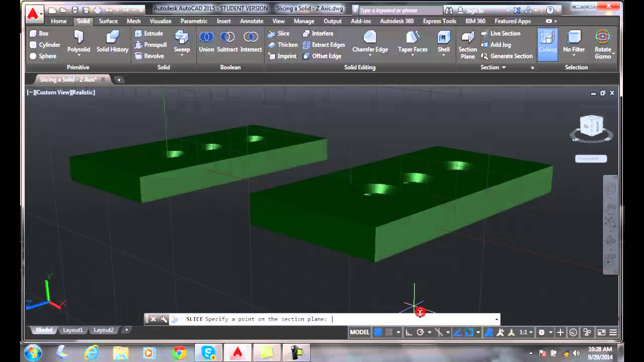Image resolution: width=644 pixels, height=362 pixels.
Task: Click the Add Jog tool
Action: tap(496, 45)
